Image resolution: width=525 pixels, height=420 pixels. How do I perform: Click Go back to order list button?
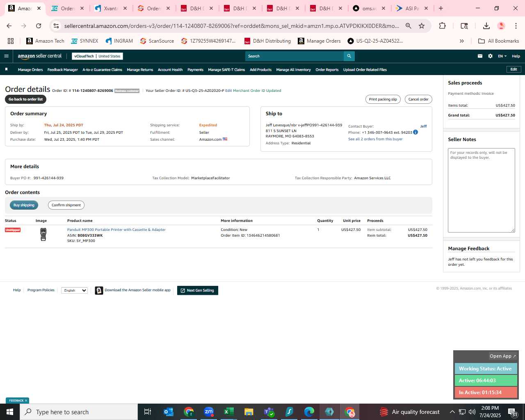26,99
